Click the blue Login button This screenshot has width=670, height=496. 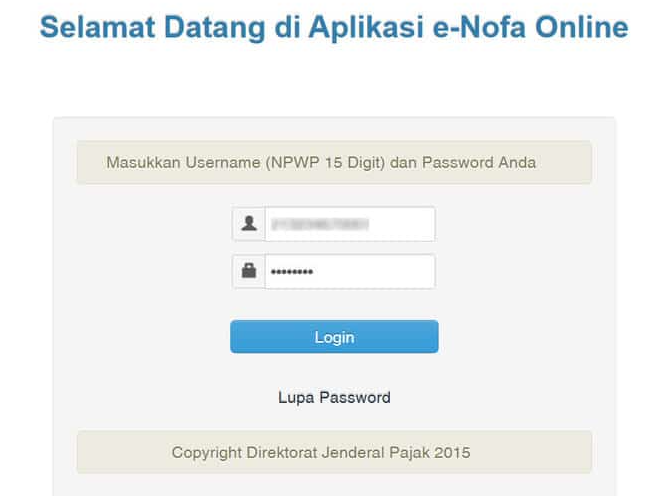coord(334,337)
